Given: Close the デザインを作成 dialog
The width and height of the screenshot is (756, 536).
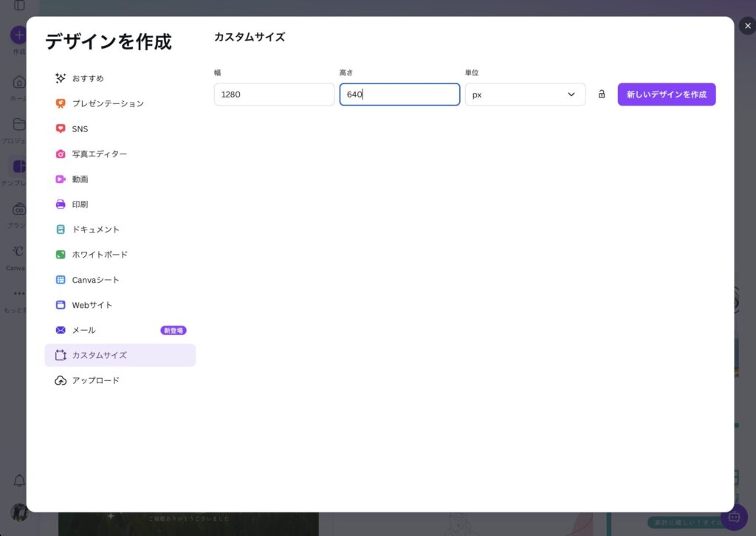Looking at the screenshot, I should tap(747, 26).
